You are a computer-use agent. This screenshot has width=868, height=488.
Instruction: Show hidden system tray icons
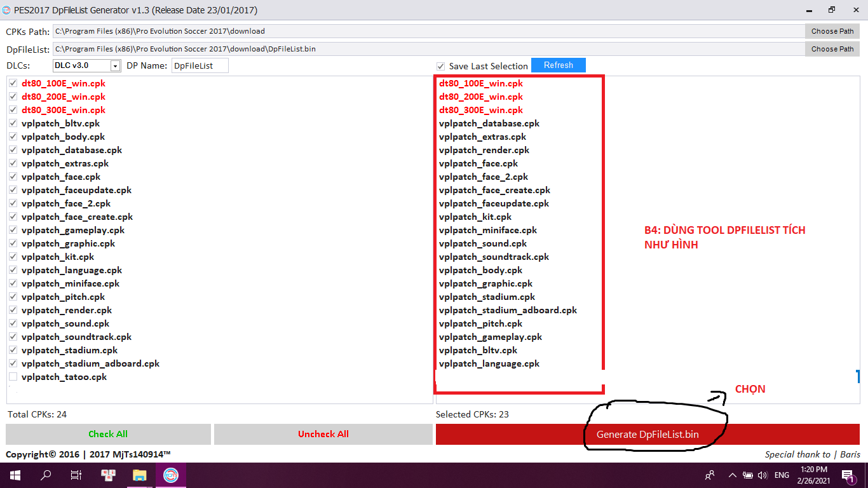[x=732, y=475]
